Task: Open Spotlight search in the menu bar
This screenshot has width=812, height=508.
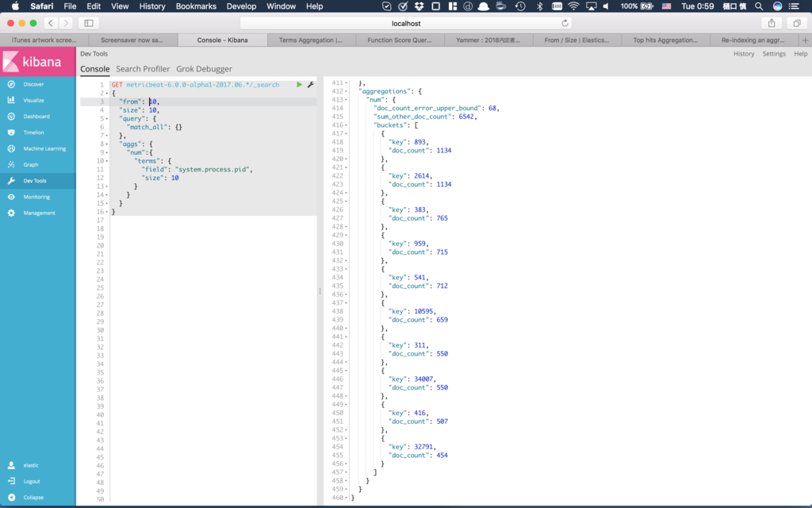Action: pos(759,6)
